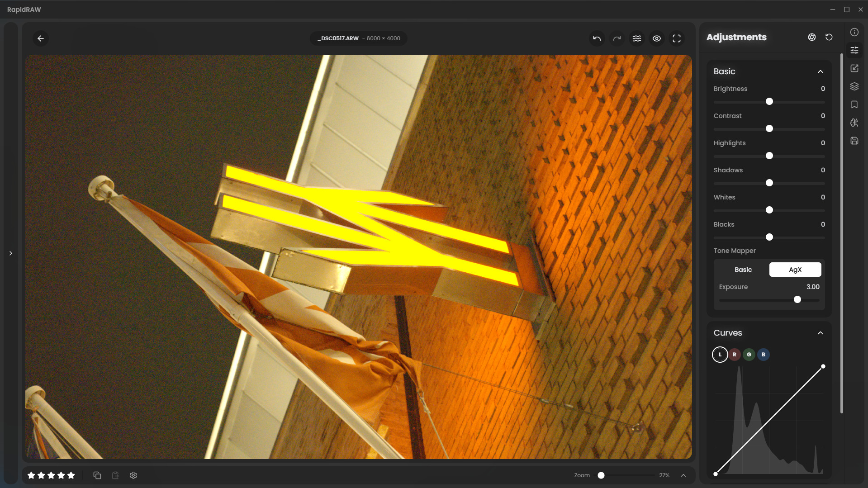Collapse the Basic adjustments section
Image resolution: width=868 pixels, height=488 pixels.
[820, 71]
